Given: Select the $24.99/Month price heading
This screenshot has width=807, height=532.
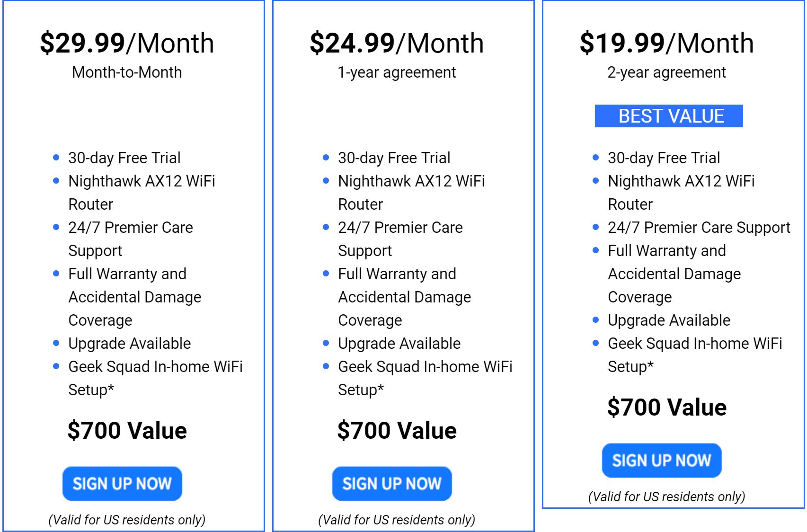Looking at the screenshot, I should (x=397, y=43).
